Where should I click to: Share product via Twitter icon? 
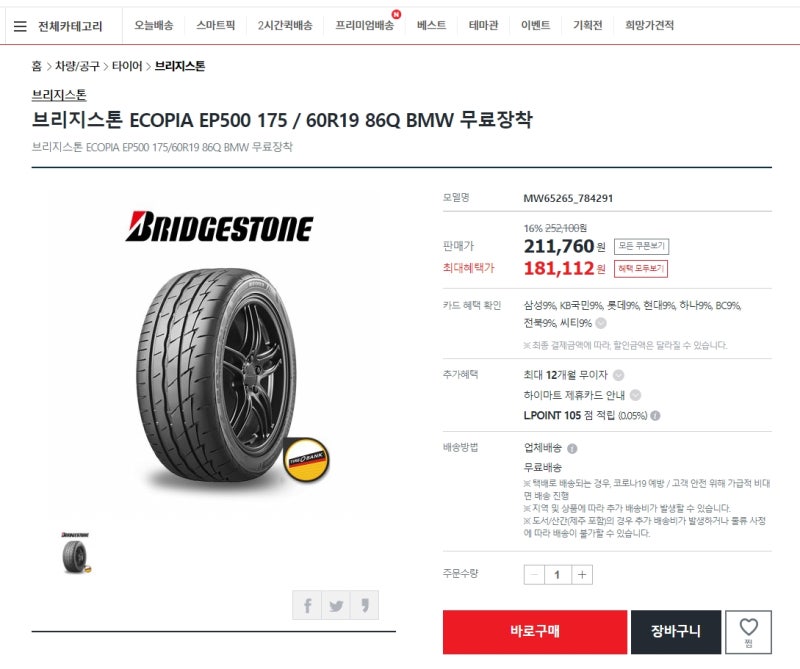[x=336, y=605]
